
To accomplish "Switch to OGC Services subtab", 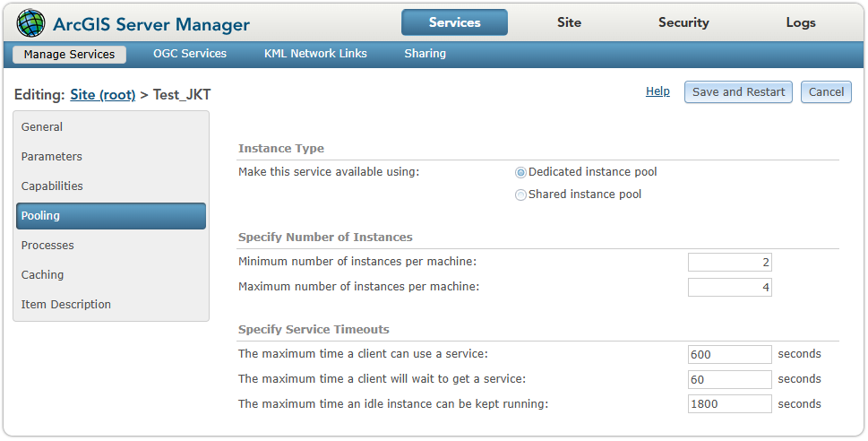I will [x=190, y=54].
